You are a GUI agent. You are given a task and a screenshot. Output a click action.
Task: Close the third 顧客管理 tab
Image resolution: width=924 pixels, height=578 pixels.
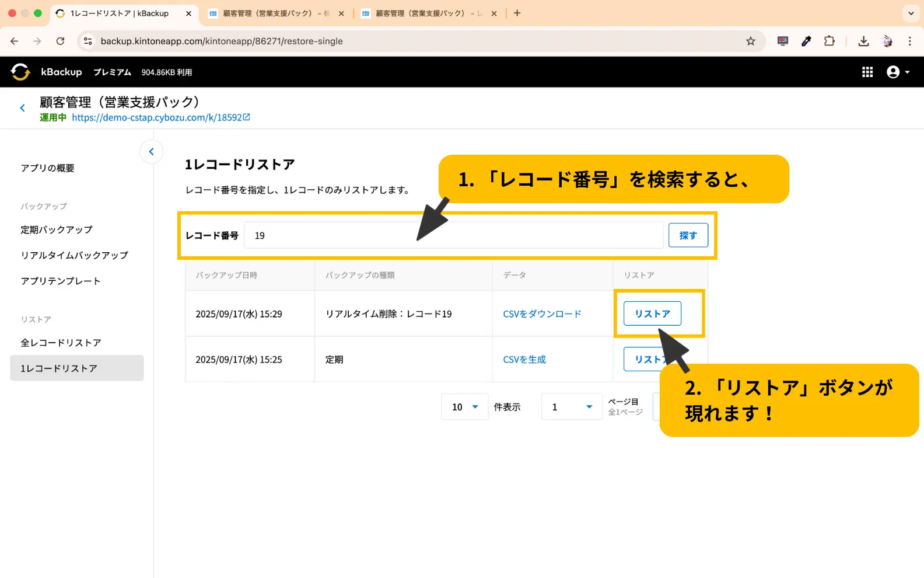(x=494, y=13)
